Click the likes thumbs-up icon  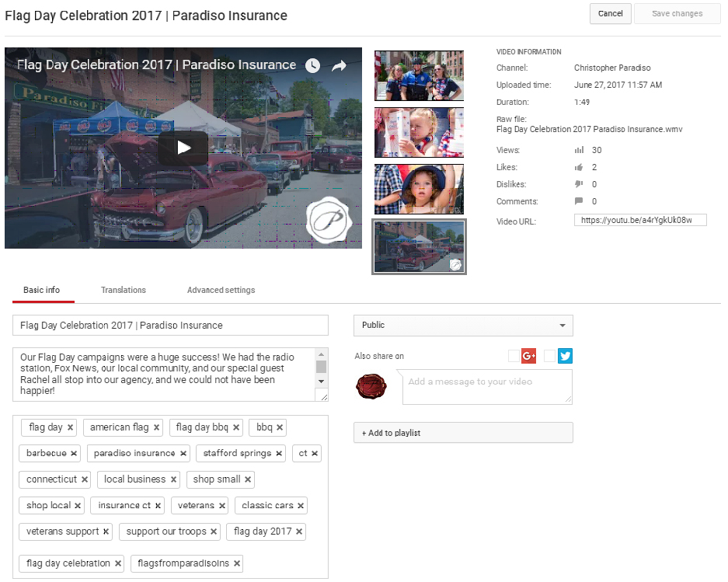point(579,167)
